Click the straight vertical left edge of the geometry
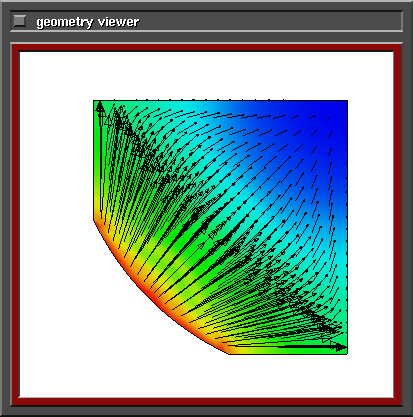This screenshot has width=413, height=417. pos(94,160)
